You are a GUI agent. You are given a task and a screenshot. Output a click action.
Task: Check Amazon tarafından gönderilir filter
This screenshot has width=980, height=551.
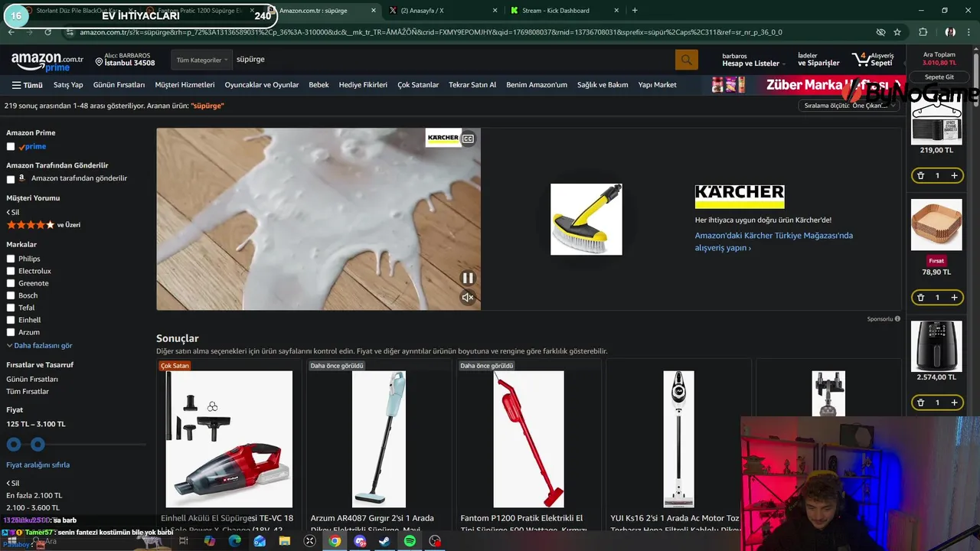[11, 179]
